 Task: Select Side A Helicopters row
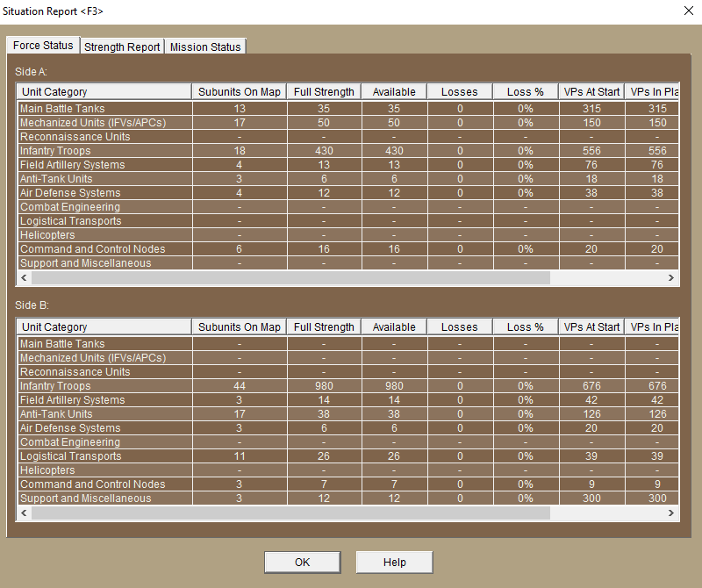click(347, 235)
